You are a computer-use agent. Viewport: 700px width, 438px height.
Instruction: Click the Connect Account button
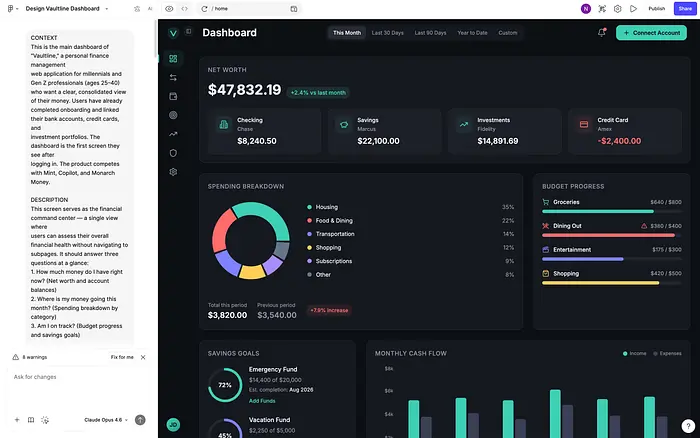click(651, 33)
